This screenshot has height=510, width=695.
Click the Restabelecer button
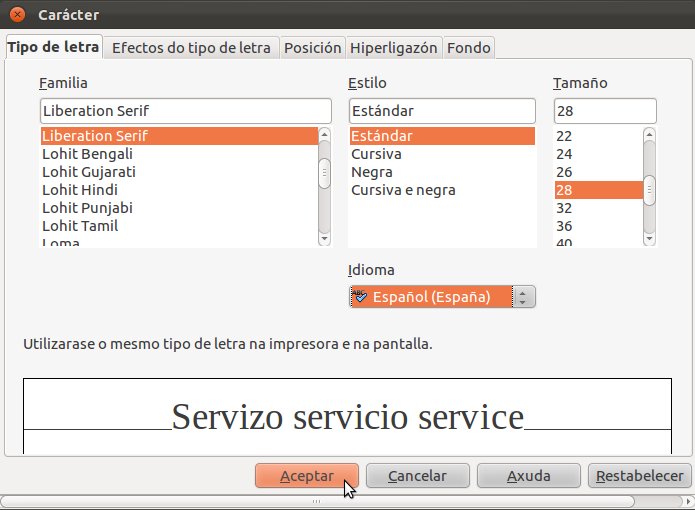click(x=640, y=476)
